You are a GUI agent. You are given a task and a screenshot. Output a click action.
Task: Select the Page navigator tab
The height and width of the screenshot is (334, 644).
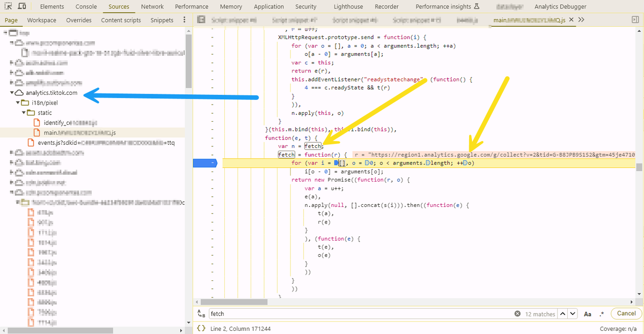11,20
